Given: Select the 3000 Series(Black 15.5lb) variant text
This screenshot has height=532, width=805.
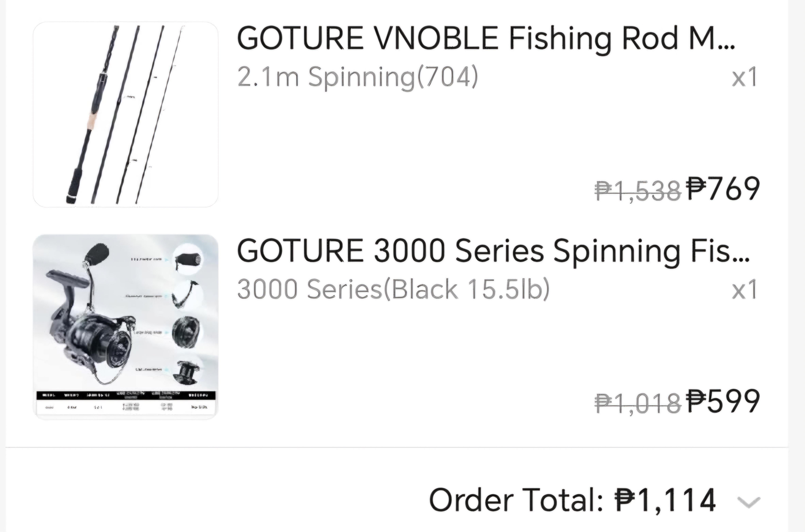Looking at the screenshot, I should pos(393,289).
